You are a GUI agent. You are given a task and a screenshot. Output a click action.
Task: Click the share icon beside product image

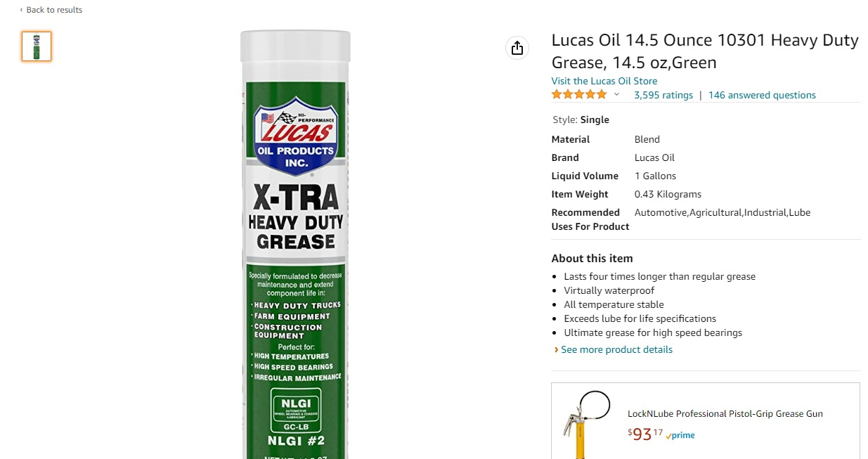[517, 48]
